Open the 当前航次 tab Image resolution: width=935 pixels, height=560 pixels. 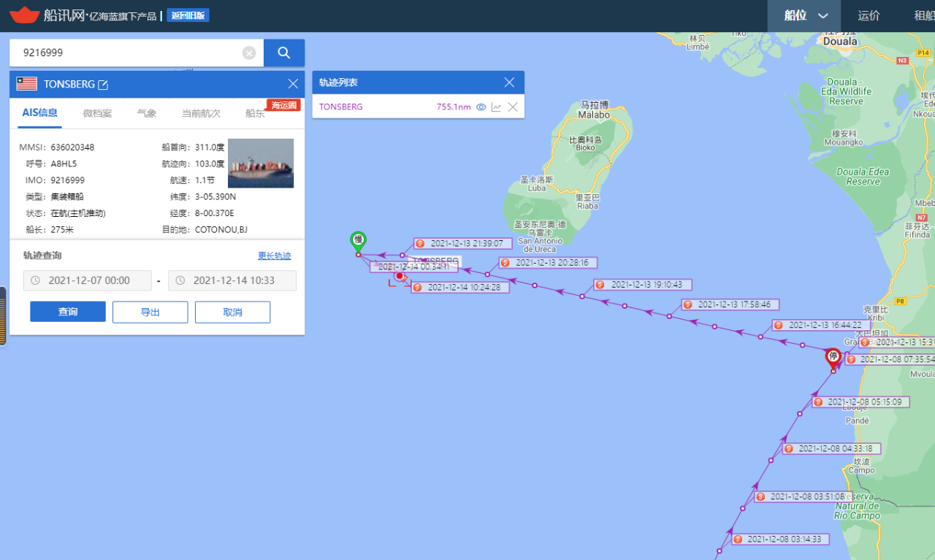pos(201,113)
